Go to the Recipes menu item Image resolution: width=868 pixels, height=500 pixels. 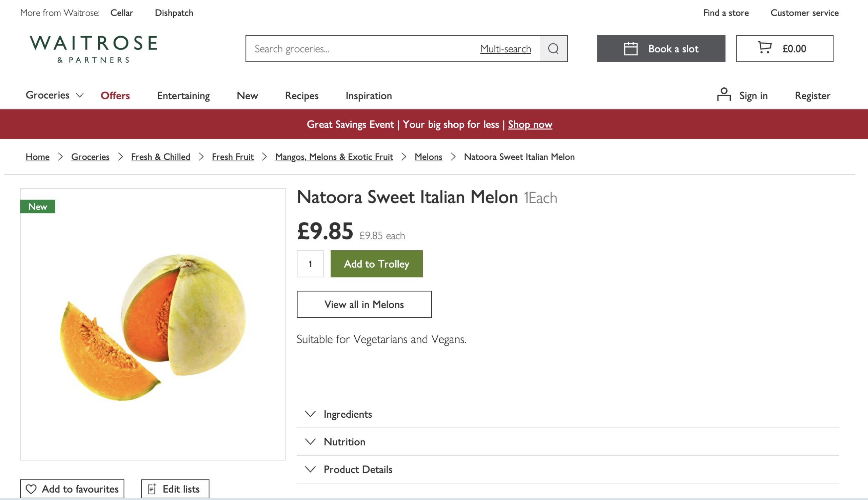click(302, 96)
